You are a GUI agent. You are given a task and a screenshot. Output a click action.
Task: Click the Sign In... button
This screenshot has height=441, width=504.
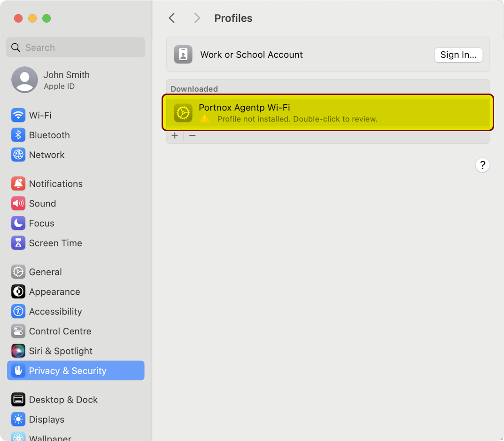pyautogui.click(x=458, y=55)
